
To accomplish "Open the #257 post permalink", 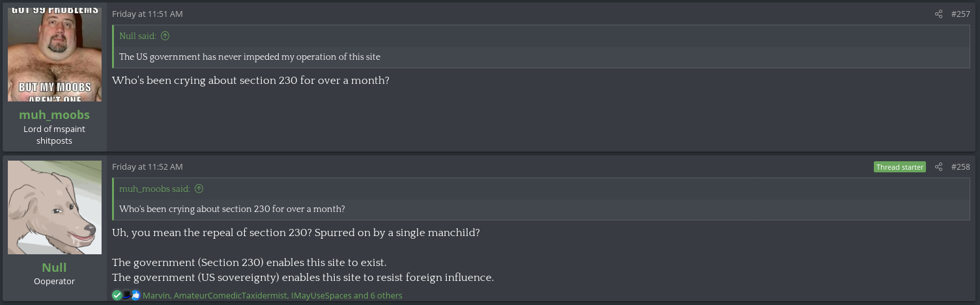I will 960,14.
